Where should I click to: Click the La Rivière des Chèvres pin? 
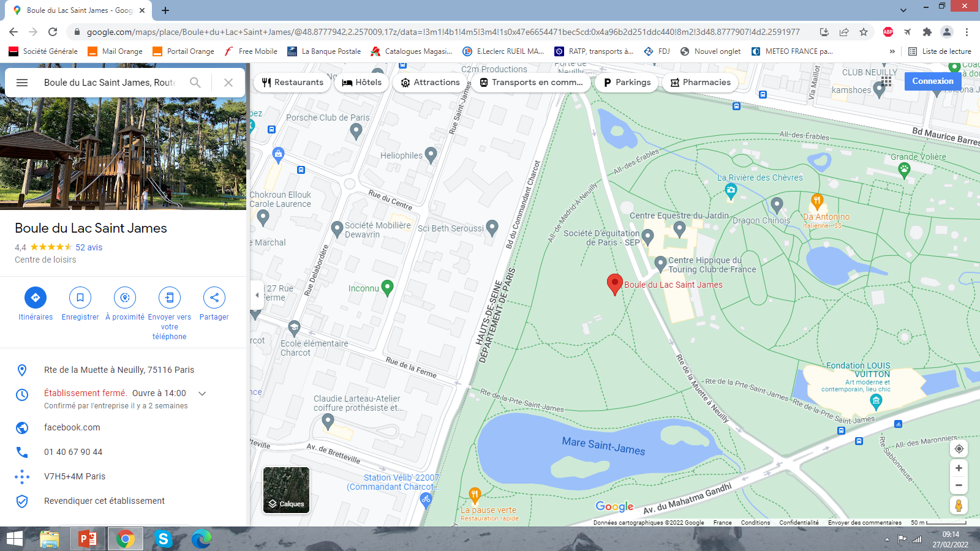tap(731, 192)
